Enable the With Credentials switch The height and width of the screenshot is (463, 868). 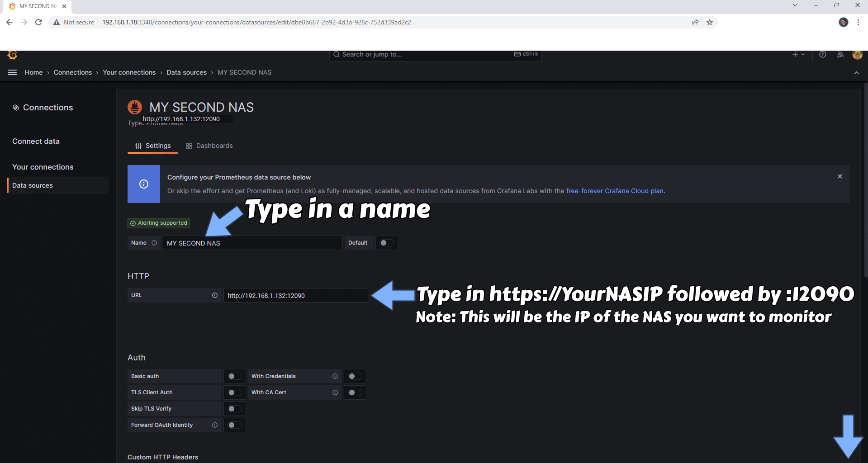[x=355, y=376]
